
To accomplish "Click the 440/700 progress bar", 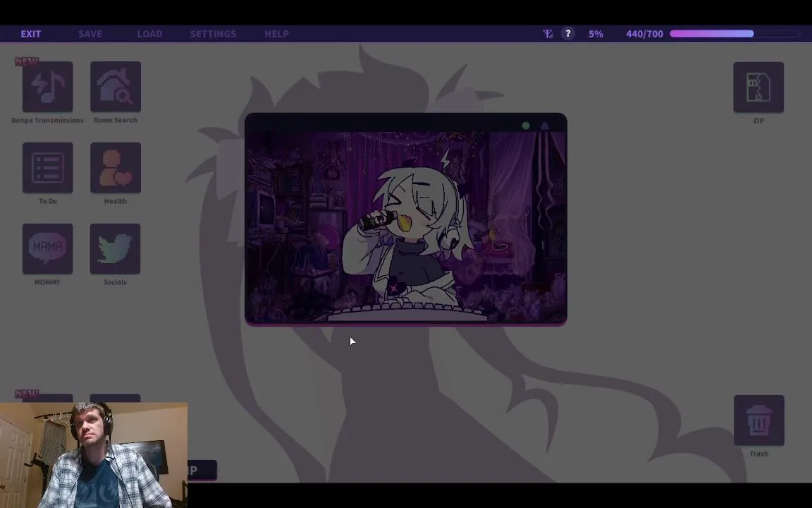I will 735,34.
